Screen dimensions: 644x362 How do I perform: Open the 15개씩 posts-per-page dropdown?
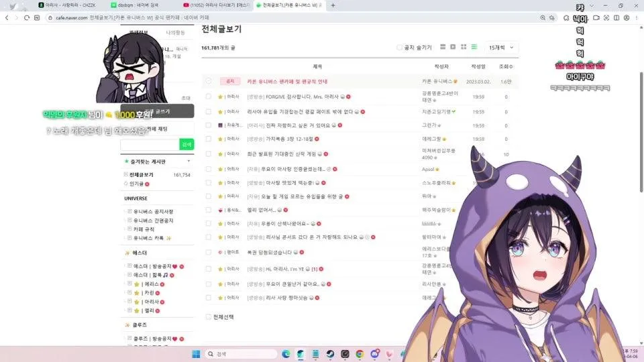501,48
